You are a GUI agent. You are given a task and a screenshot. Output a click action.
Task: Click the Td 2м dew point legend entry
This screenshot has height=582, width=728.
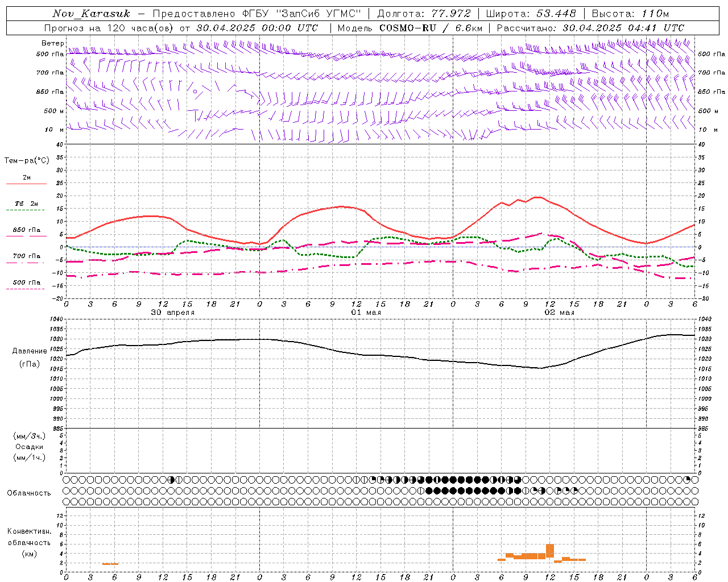[27, 203]
